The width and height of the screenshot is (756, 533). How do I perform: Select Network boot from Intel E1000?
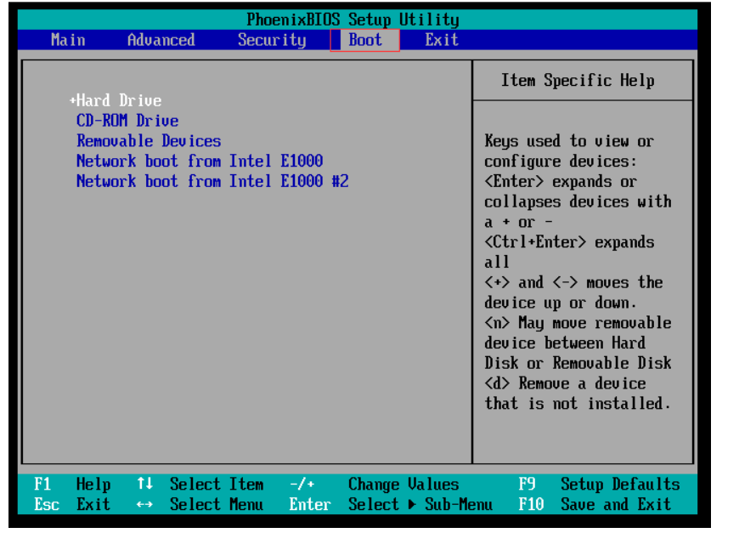(200, 162)
